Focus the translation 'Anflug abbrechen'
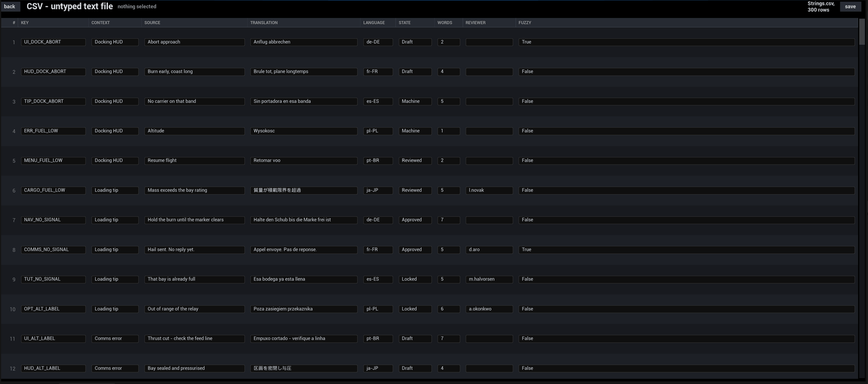This screenshot has width=868, height=384. [304, 42]
